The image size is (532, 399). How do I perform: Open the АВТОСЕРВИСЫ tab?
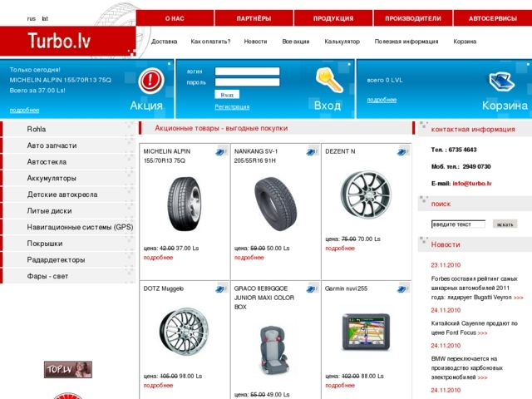(x=493, y=18)
